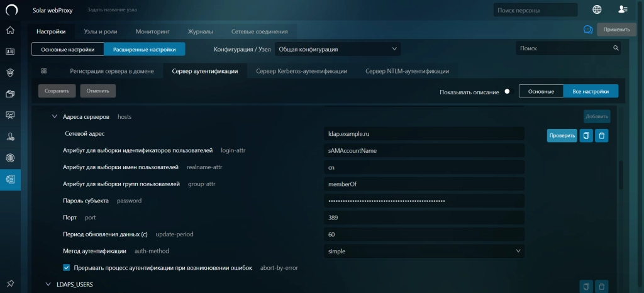Click the Порт field with 389
The image size is (644, 293).
coord(424,218)
